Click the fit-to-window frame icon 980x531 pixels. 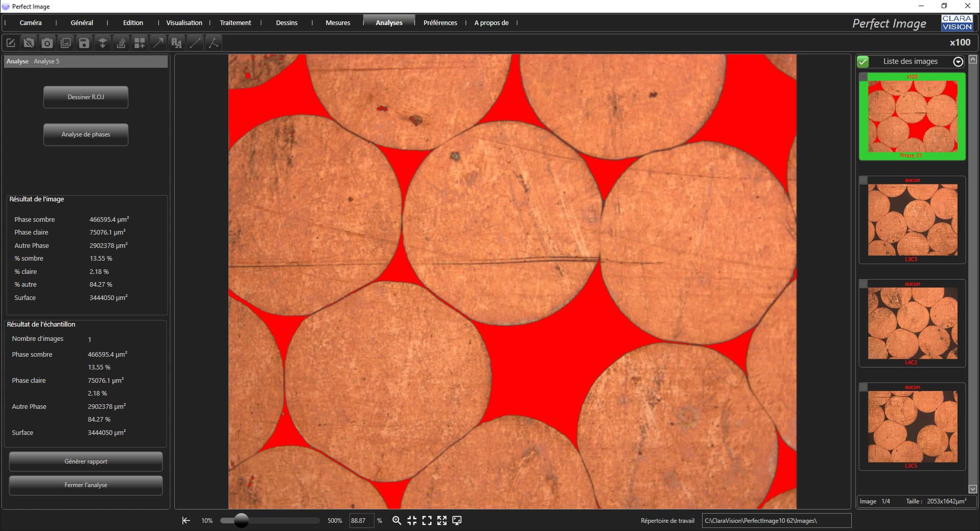(x=427, y=520)
